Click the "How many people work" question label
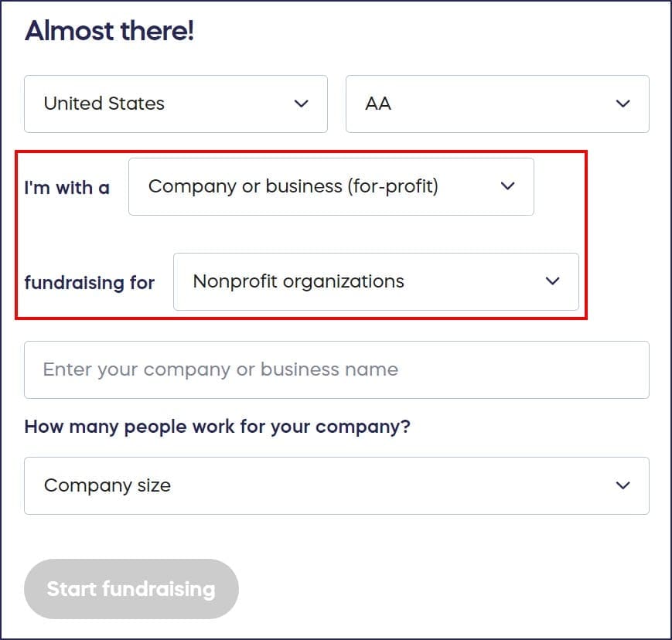Image resolution: width=672 pixels, height=640 pixels. (217, 427)
